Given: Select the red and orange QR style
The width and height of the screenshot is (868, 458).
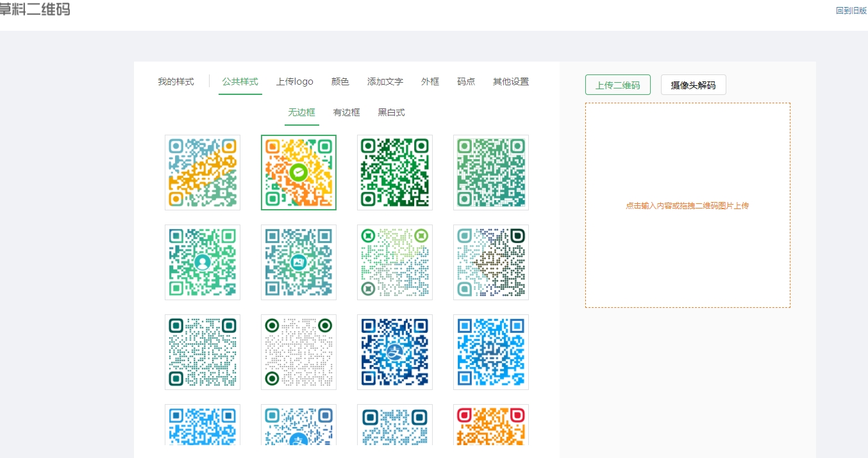Looking at the screenshot, I should (x=491, y=425).
